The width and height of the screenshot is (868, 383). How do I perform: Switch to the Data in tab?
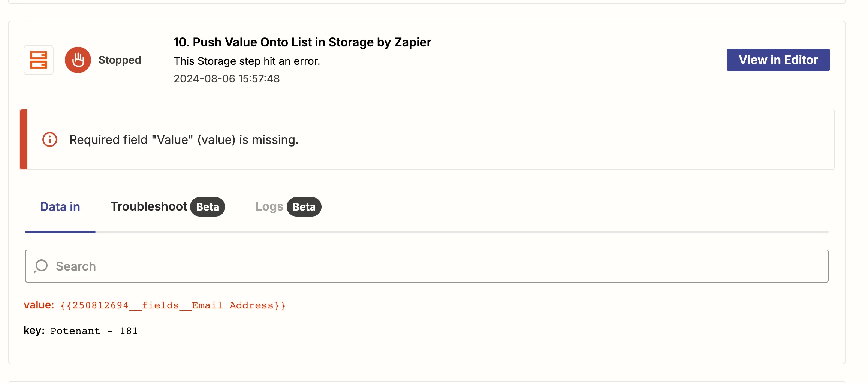60,207
